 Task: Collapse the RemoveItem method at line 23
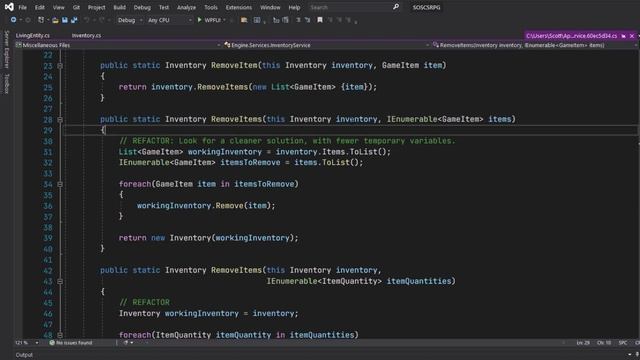60,65
